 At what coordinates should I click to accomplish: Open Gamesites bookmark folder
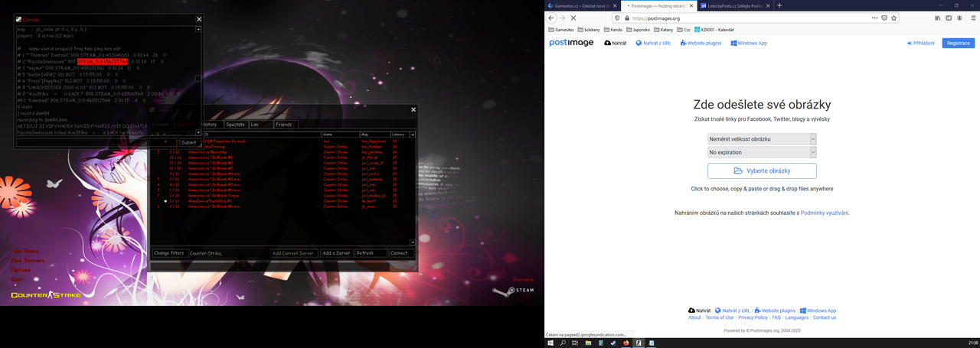pos(561,30)
